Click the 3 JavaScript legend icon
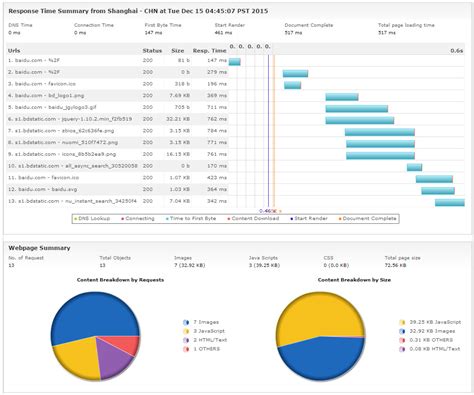The image size is (474, 395). (x=186, y=331)
